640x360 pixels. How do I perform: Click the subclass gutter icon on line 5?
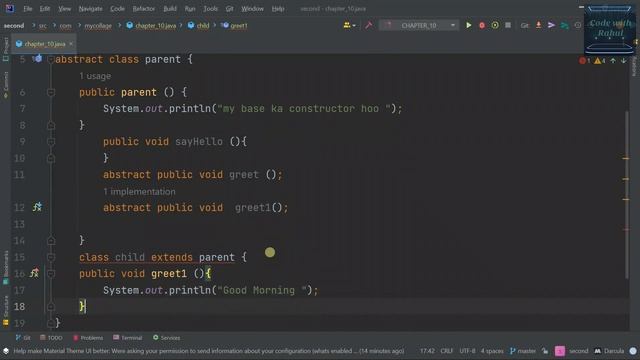(37, 59)
